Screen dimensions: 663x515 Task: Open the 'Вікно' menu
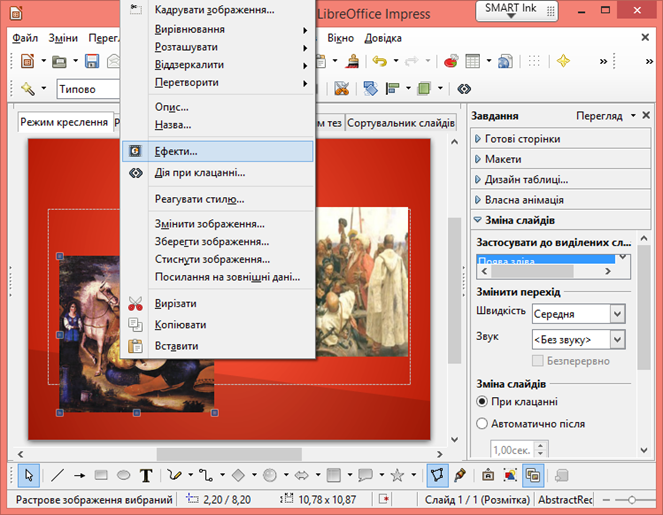coord(340,38)
